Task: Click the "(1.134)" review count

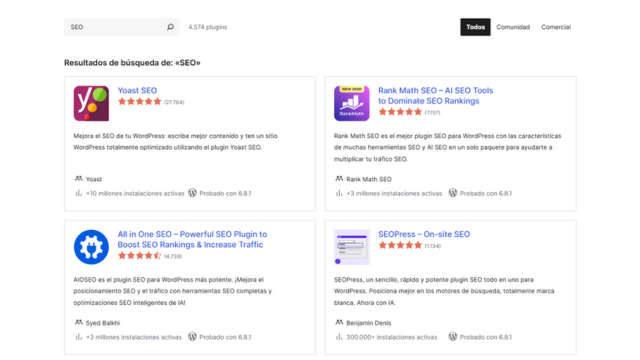Action: tap(433, 246)
